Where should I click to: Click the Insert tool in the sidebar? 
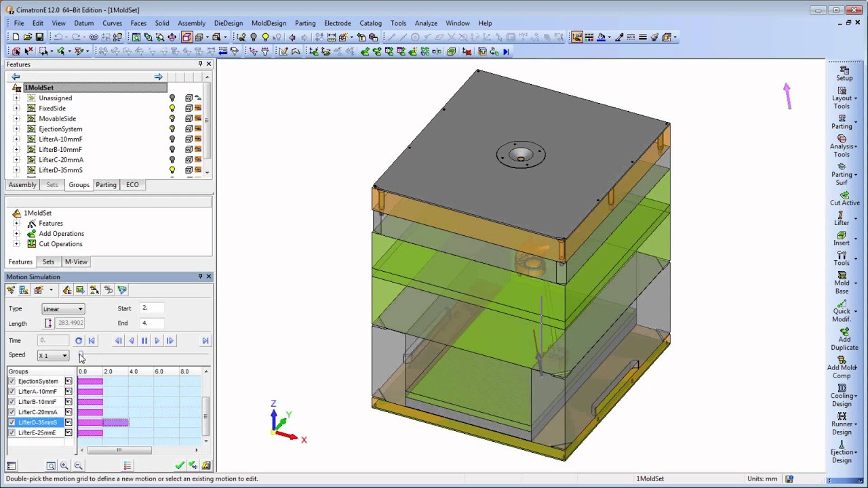842,239
